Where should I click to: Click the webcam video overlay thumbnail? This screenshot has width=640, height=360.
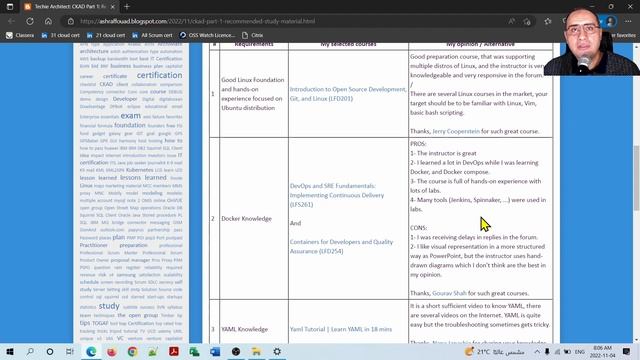point(592,41)
